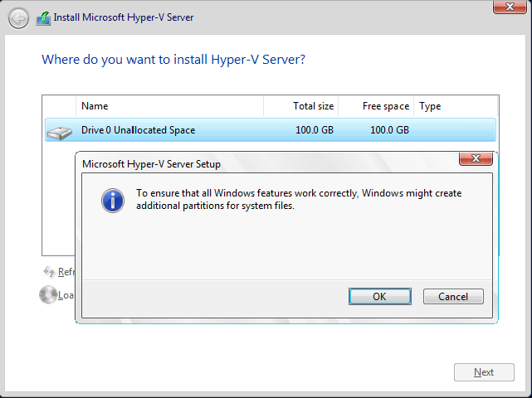Click the Microsoft Hyper-V Server Setup title bar
The image size is (532, 398).
(249, 163)
